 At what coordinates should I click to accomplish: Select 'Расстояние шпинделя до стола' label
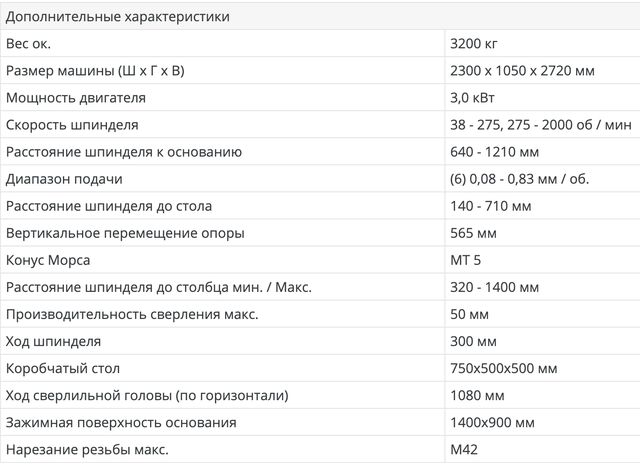coord(109,206)
